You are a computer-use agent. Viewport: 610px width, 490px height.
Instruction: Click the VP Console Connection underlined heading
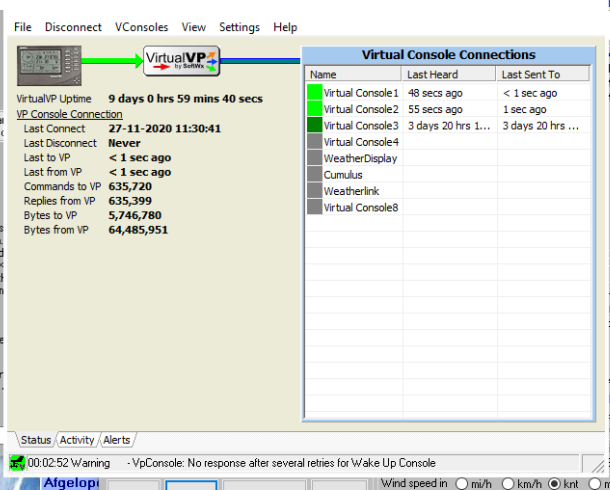tap(69, 114)
